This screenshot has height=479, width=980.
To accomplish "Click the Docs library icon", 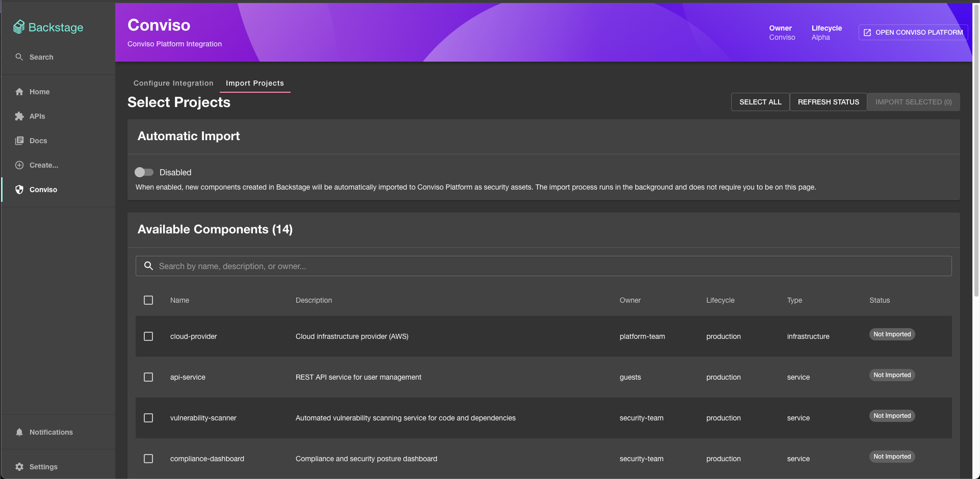I will pyautogui.click(x=19, y=141).
